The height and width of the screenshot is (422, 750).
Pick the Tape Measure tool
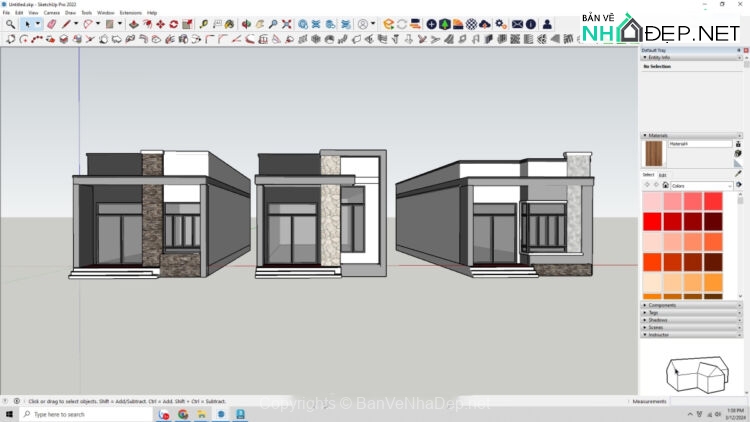pyautogui.click(x=204, y=24)
